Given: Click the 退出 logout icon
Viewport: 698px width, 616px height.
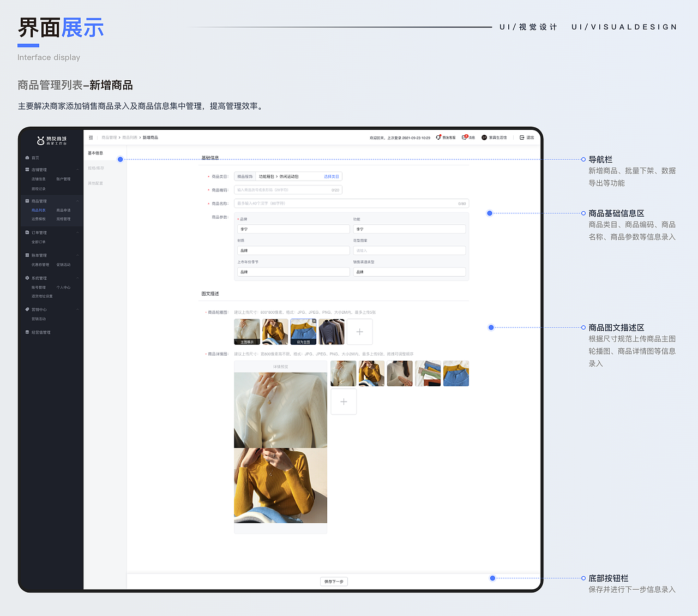Looking at the screenshot, I should pos(522,137).
